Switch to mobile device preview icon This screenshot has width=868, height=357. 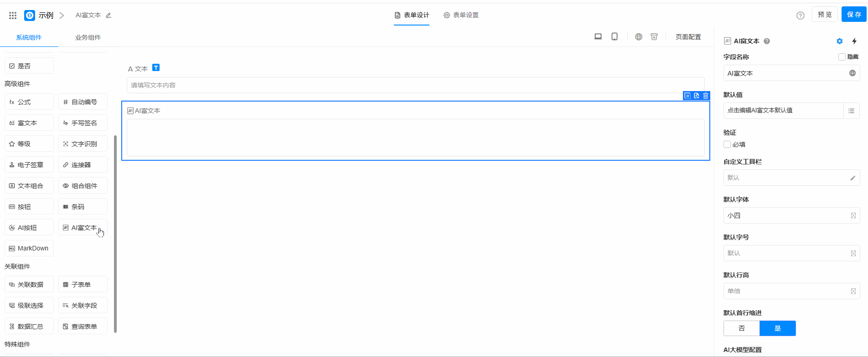coord(615,37)
